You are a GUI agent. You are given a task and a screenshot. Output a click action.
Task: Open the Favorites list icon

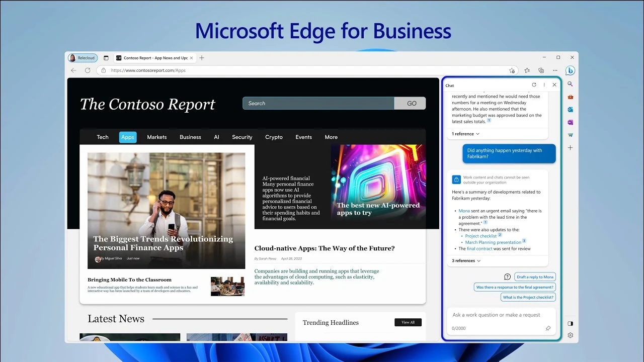[x=527, y=70]
